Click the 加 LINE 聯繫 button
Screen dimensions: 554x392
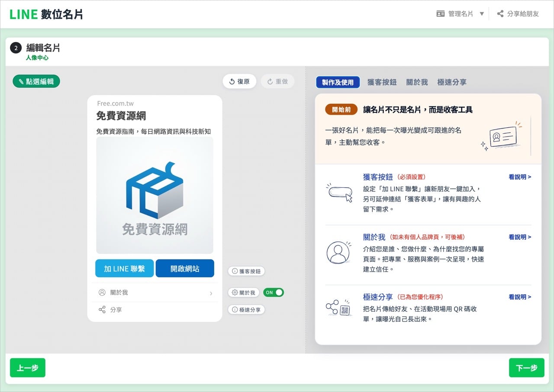click(125, 268)
